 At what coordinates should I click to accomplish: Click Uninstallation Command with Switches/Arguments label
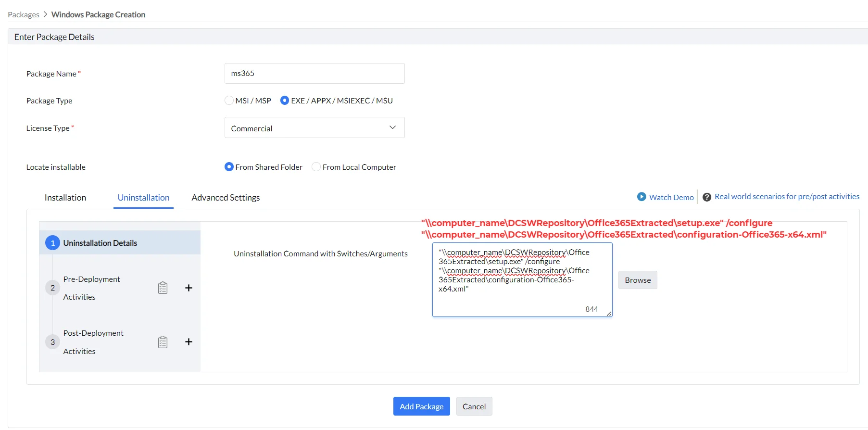point(321,253)
